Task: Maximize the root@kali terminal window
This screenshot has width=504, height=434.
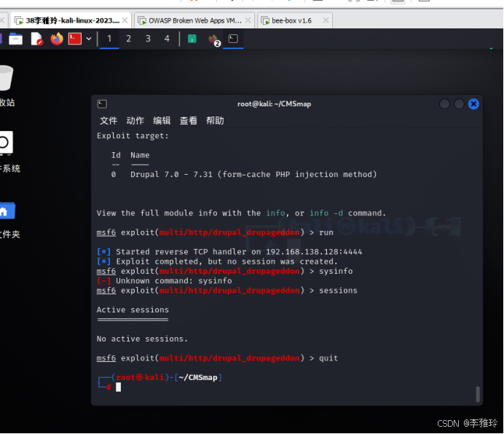Action: pyautogui.click(x=459, y=104)
